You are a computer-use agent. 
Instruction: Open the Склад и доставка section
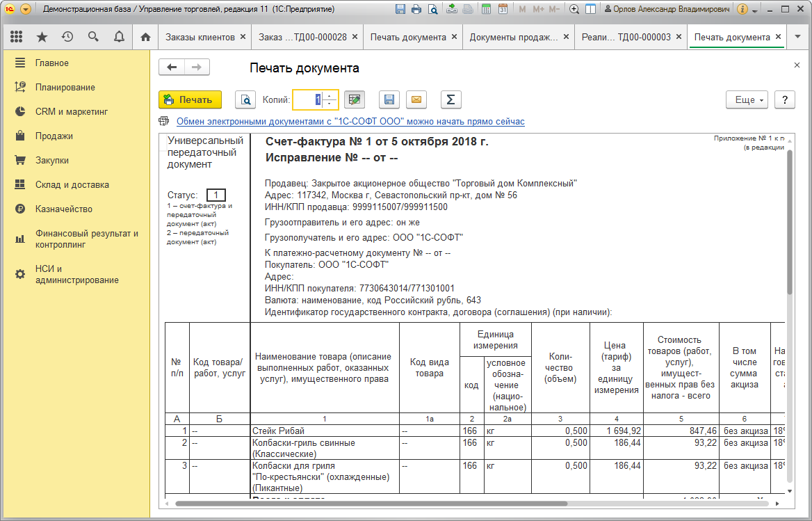pyautogui.click(x=76, y=185)
